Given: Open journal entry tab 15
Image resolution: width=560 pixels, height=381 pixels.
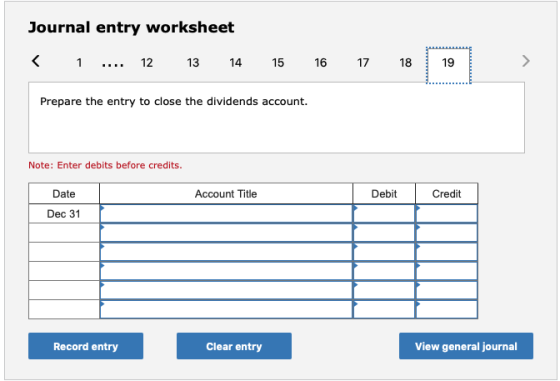Looking at the screenshot, I should (278, 63).
